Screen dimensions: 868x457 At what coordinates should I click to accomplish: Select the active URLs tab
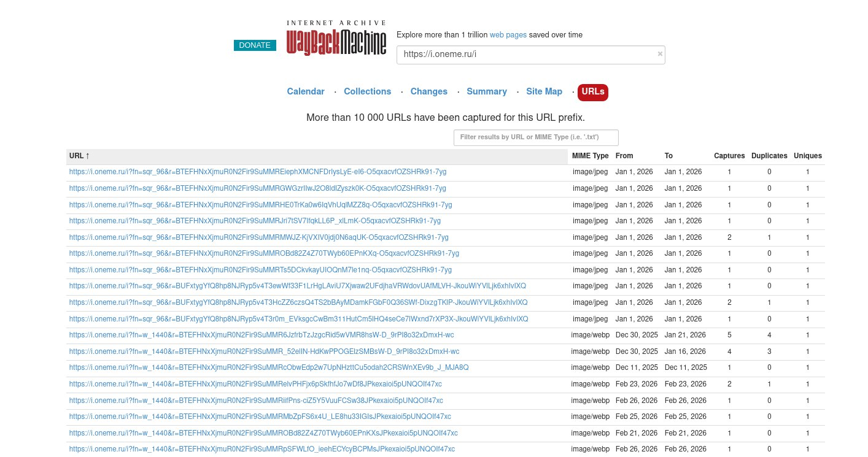[x=593, y=92]
